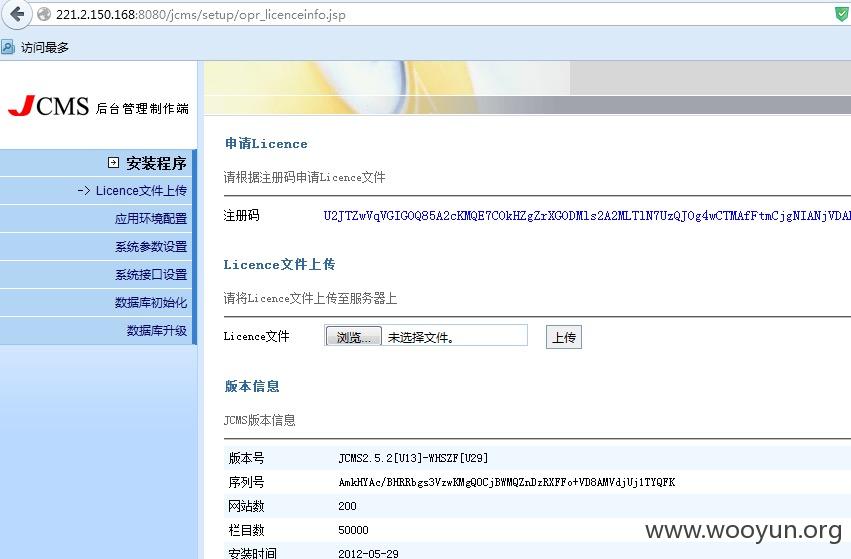Open 系统参数设置 in sidebar
This screenshot has width=851, height=559.
(x=151, y=247)
